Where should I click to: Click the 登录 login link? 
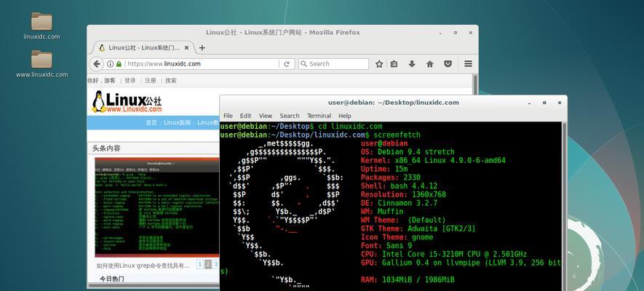130,81
